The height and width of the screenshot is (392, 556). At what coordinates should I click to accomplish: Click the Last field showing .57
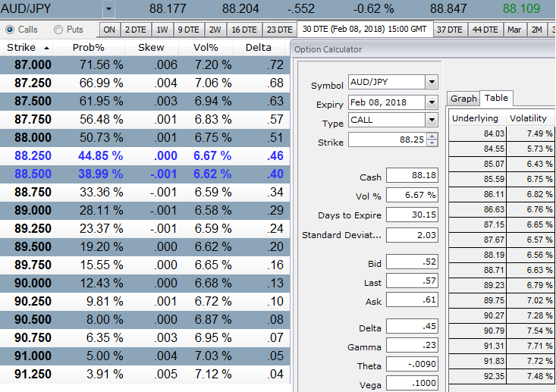coord(412,281)
